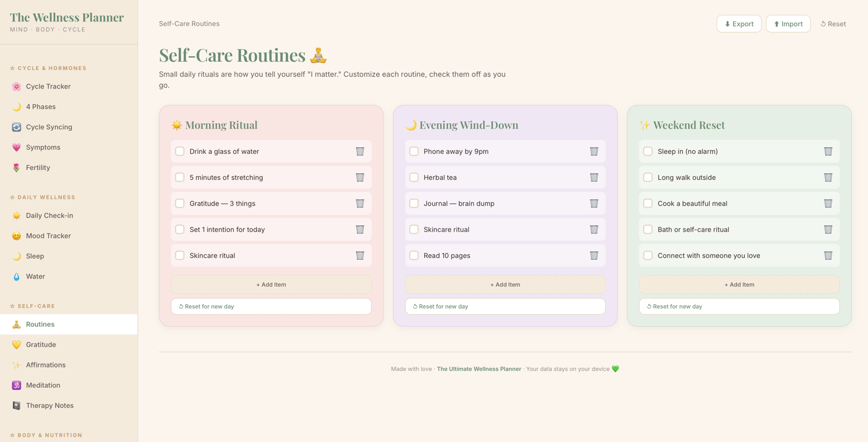Click the Import button
This screenshot has width=868, height=442.
point(788,24)
